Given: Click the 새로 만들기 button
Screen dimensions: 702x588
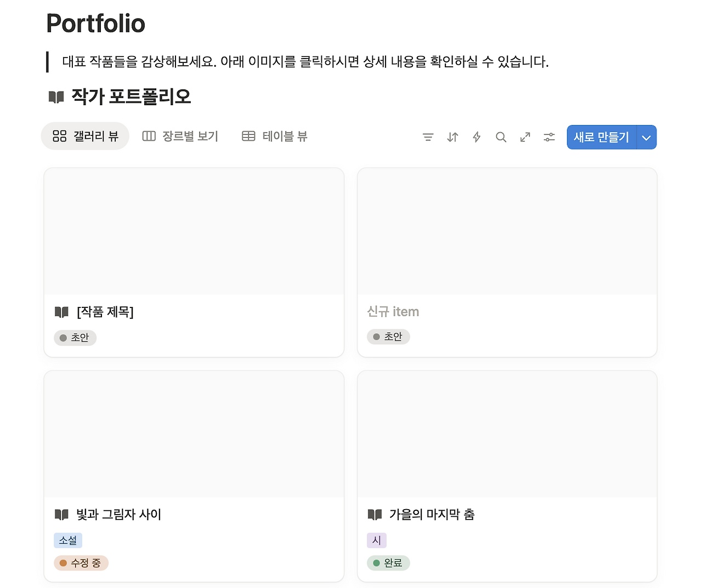Looking at the screenshot, I should [x=601, y=137].
